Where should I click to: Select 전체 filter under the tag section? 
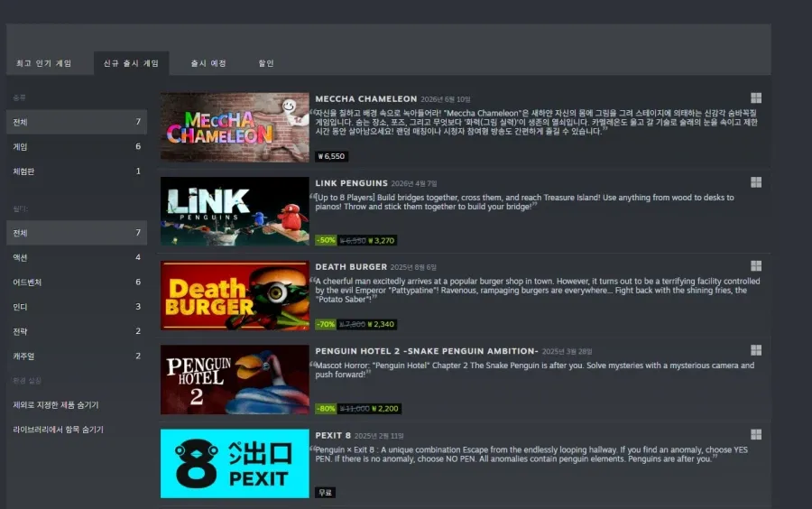point(77,233)
